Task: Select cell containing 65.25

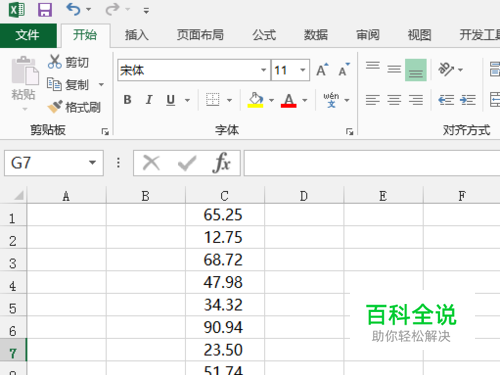Action: (225, 215)
